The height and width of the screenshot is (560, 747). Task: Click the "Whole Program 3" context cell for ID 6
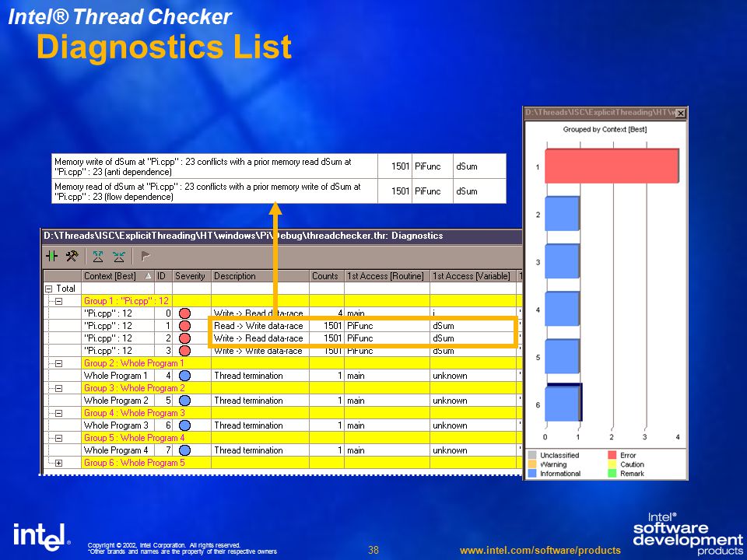pyautogui.click(x=116, y=425)
